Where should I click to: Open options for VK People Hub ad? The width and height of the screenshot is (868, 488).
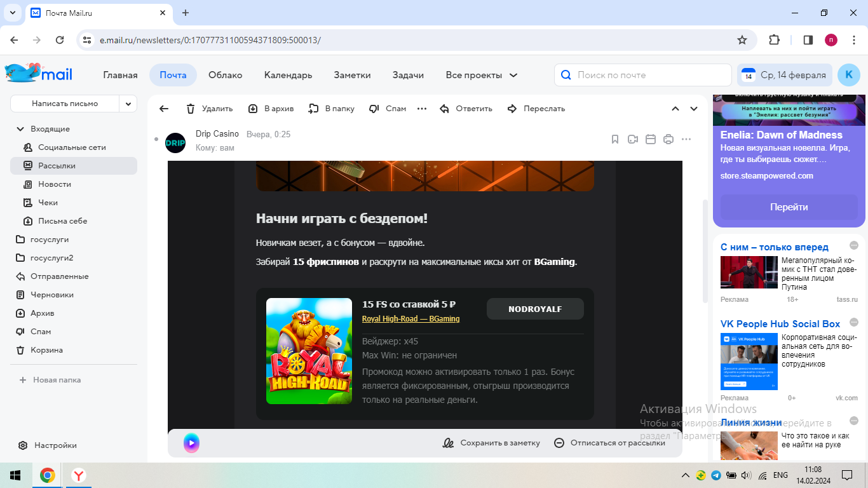[853, 323]
